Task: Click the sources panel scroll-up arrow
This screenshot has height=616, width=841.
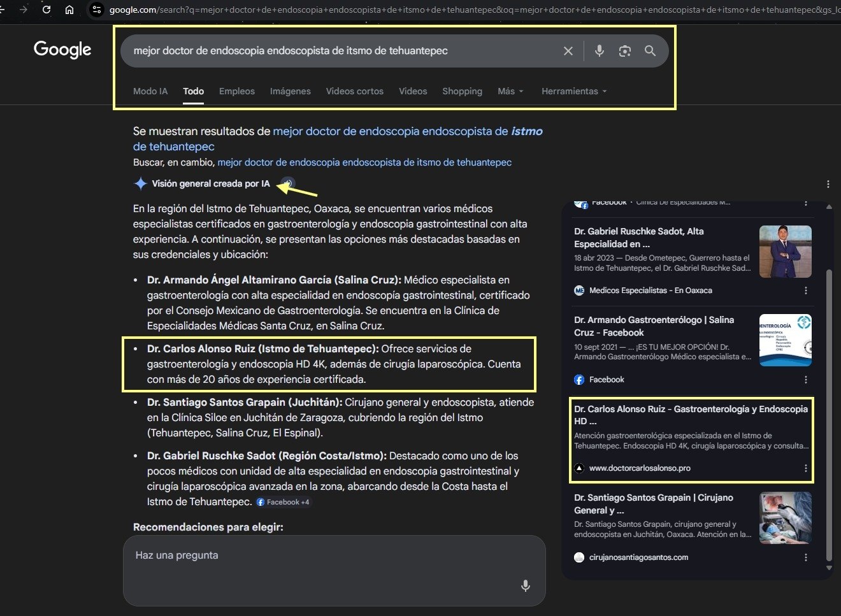Action: [829, 207]
